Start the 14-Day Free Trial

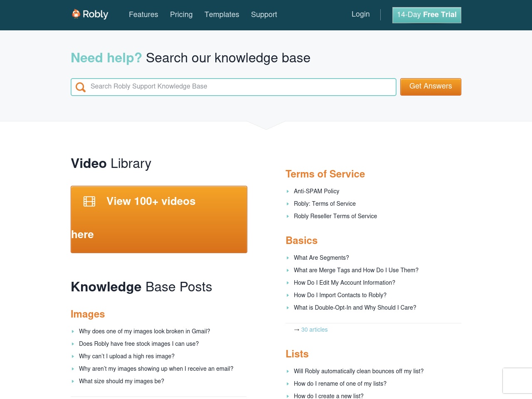coord(427,15)
